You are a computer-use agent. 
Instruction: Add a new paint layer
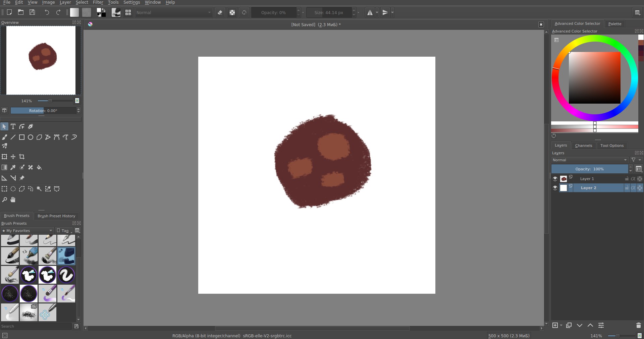[x=555, y=325]
